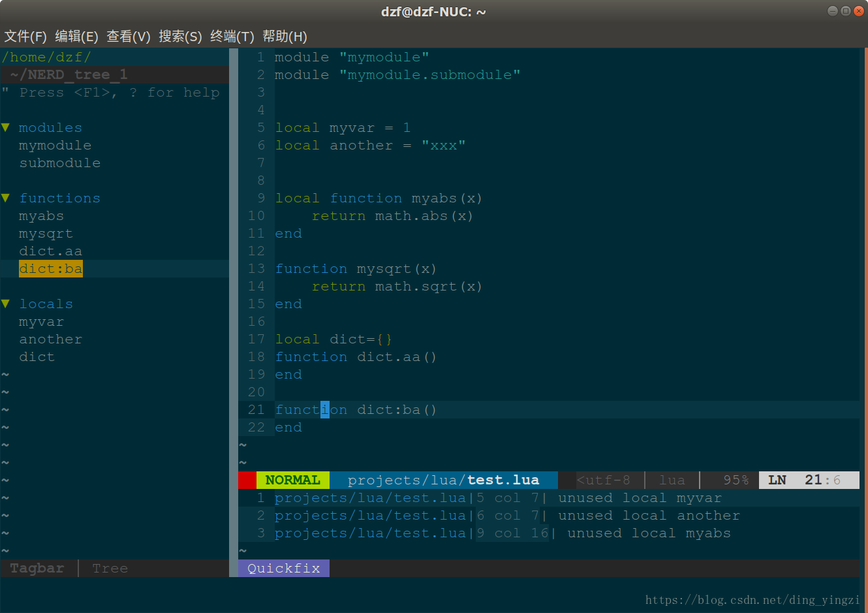868x613 pixels.
Task: Maximize the terminal window
Action: pyautogui.click(x=846, y=11)
